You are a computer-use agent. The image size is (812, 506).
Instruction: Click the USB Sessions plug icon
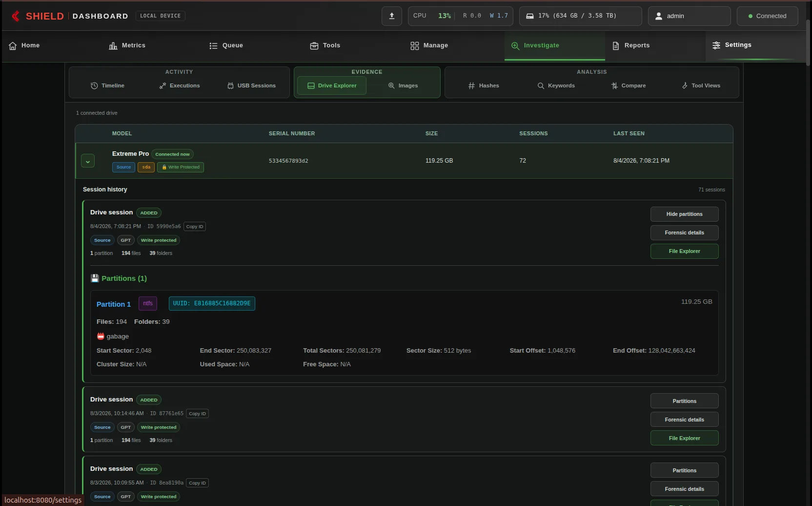pyautogui.click(x=230, y=85)
